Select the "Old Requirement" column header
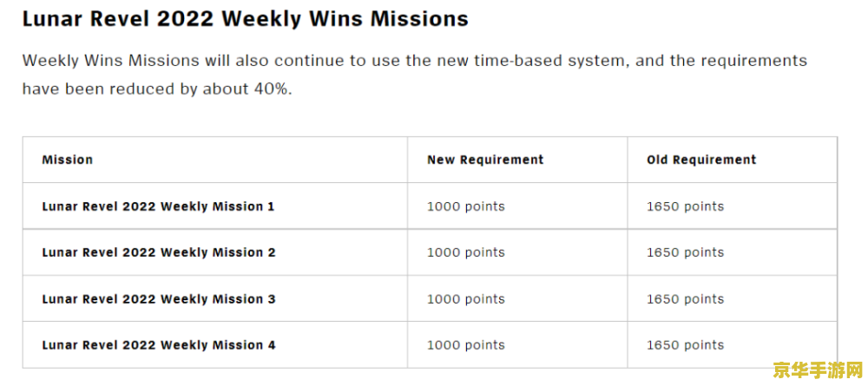868x386 pixels. pyautogui.click(x=701, y=160)
